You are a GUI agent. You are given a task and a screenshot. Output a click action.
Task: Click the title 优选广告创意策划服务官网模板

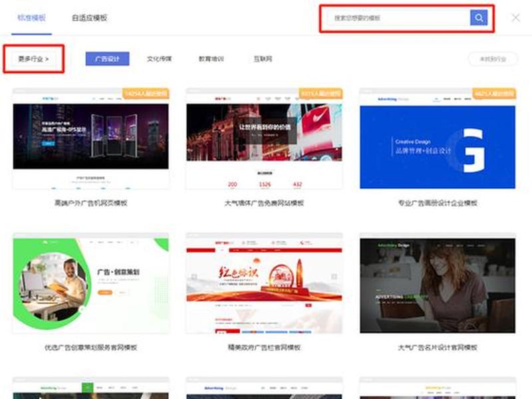(90, 347)
